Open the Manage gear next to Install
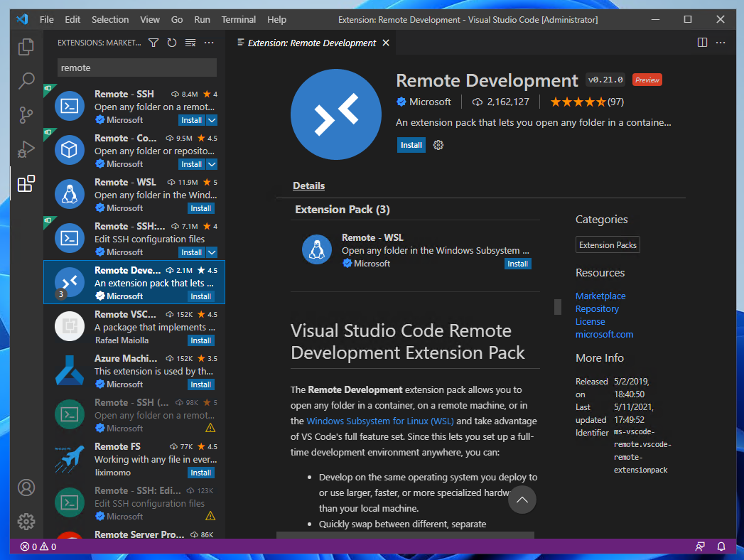Screen dimensions: 744x560 (438, 145)
